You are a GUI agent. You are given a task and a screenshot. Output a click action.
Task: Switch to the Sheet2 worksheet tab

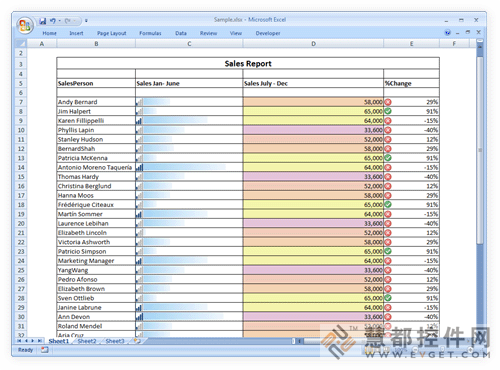pyautogui.click(x=87, y=341)
